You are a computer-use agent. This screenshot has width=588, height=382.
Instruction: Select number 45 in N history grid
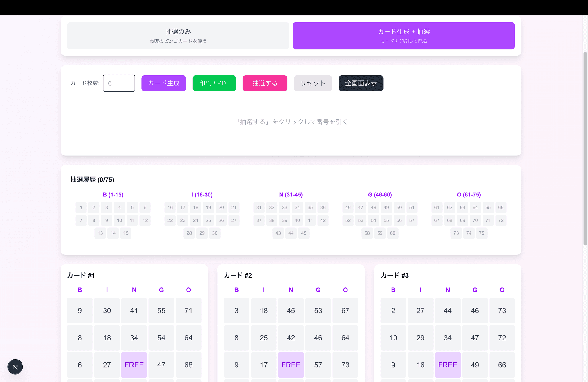tap(303, 233)
